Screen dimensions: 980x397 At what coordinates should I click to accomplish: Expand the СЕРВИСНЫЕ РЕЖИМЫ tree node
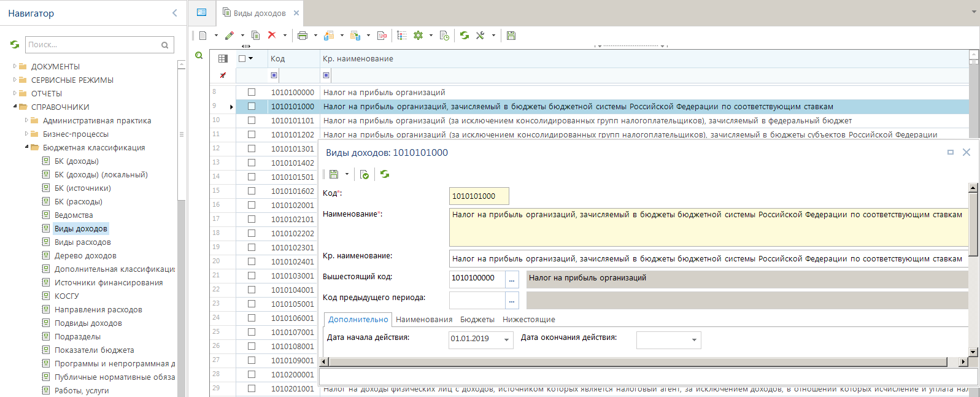[15, 80]
